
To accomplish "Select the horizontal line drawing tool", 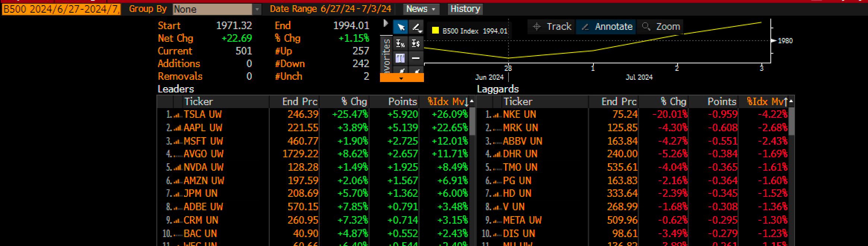I will click(x=416, y=58).
